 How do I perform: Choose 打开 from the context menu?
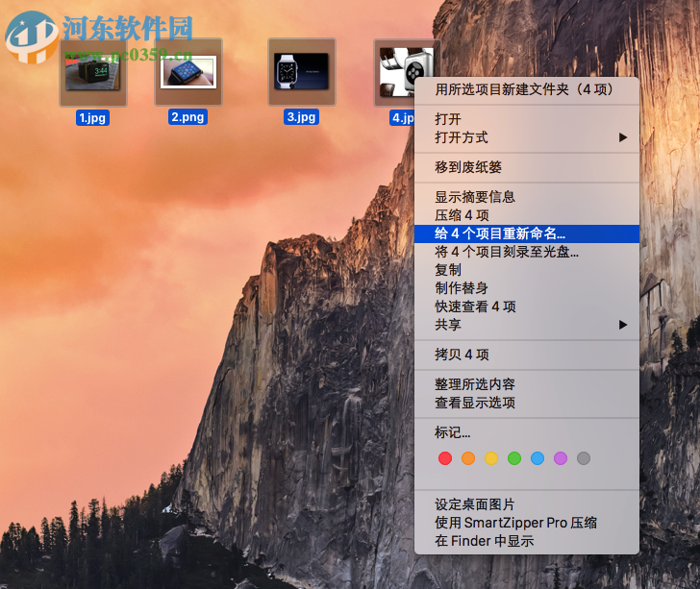pos(527,119)
